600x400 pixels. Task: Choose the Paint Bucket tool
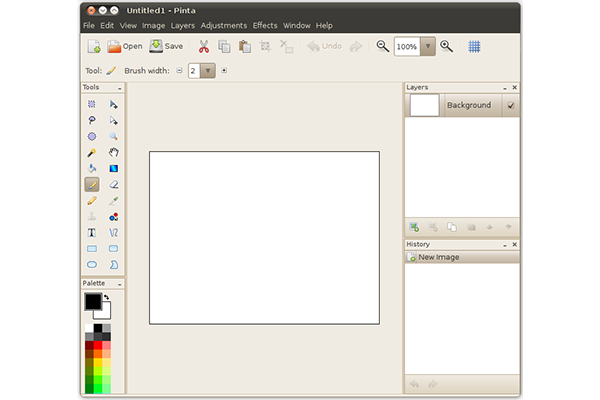[x=92, y=168]
